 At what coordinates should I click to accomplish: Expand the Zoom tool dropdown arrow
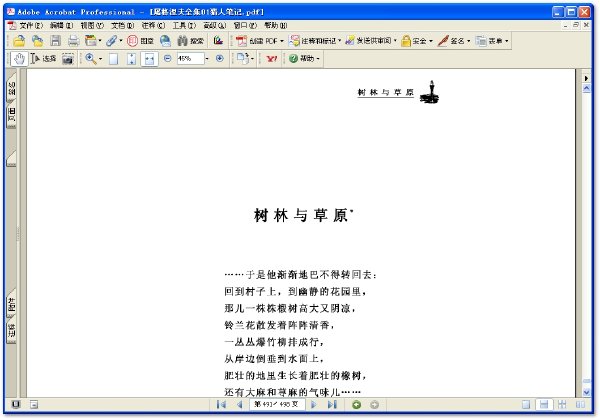(101, 59)
